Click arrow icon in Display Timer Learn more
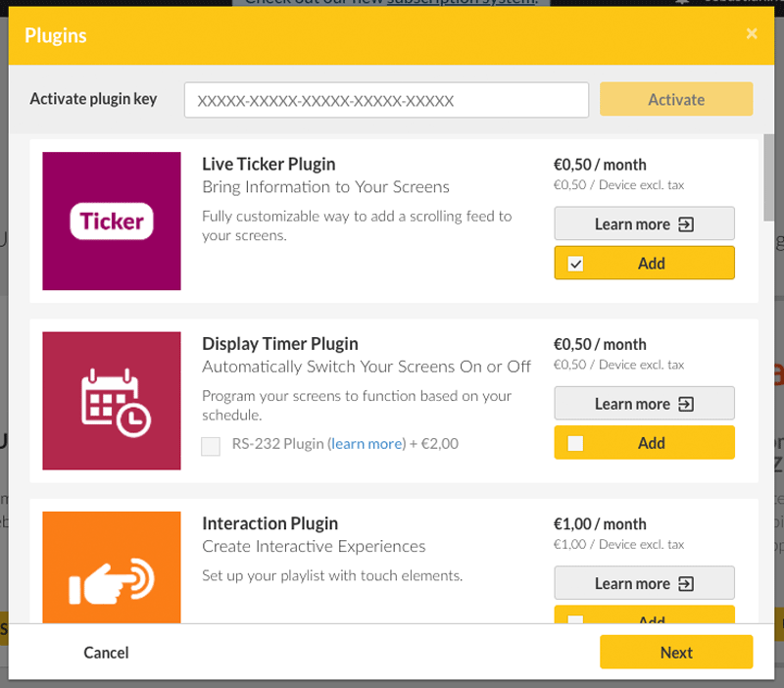 [x=685, y=404]
